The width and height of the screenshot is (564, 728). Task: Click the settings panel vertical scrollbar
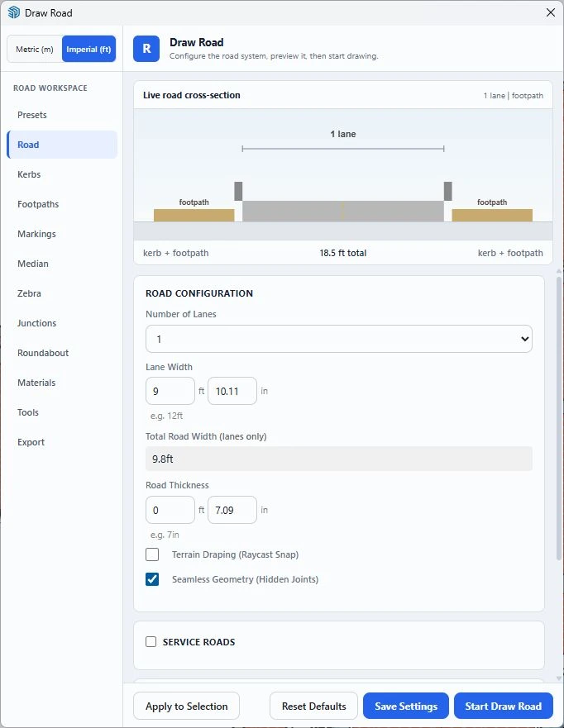(x=558, y=418)
